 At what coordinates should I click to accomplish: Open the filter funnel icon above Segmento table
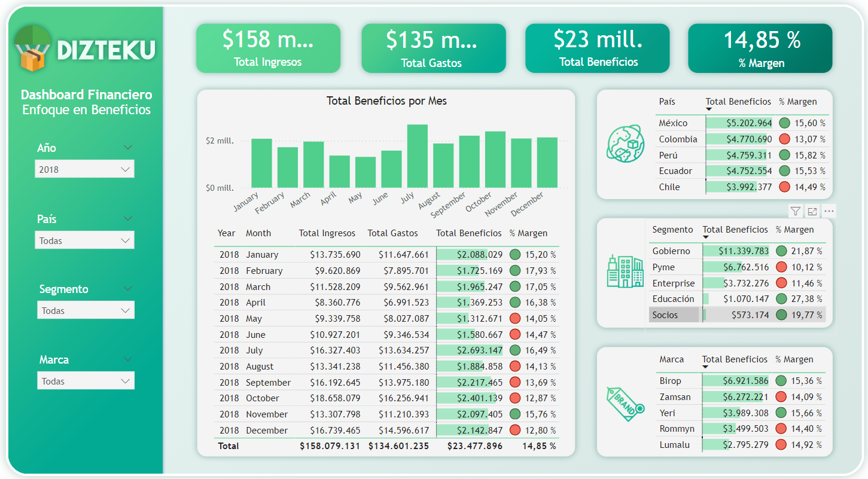click(x=796, y=211)
